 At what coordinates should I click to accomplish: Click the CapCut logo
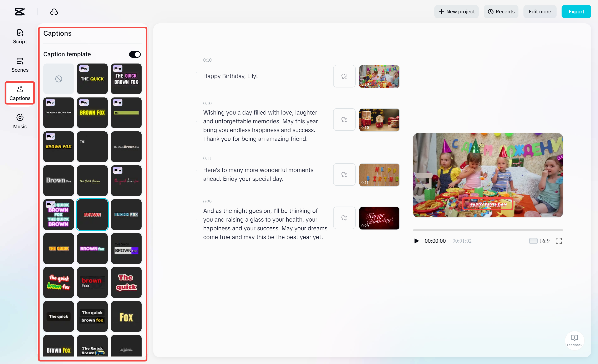(19, 11)
